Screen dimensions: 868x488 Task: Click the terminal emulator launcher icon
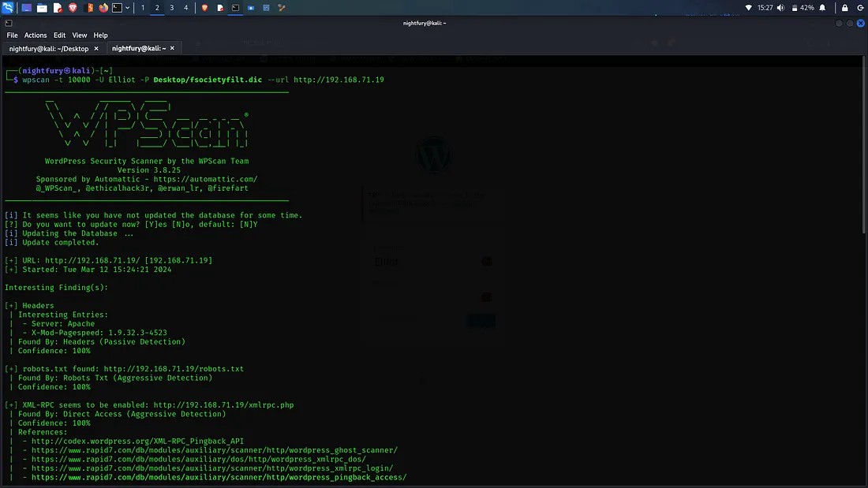coord(117,8)
